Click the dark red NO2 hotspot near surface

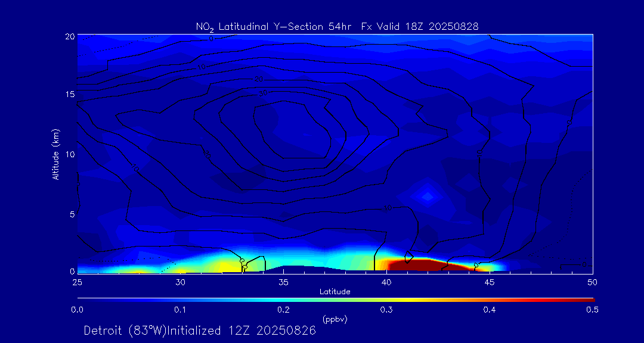click(411, 264)
